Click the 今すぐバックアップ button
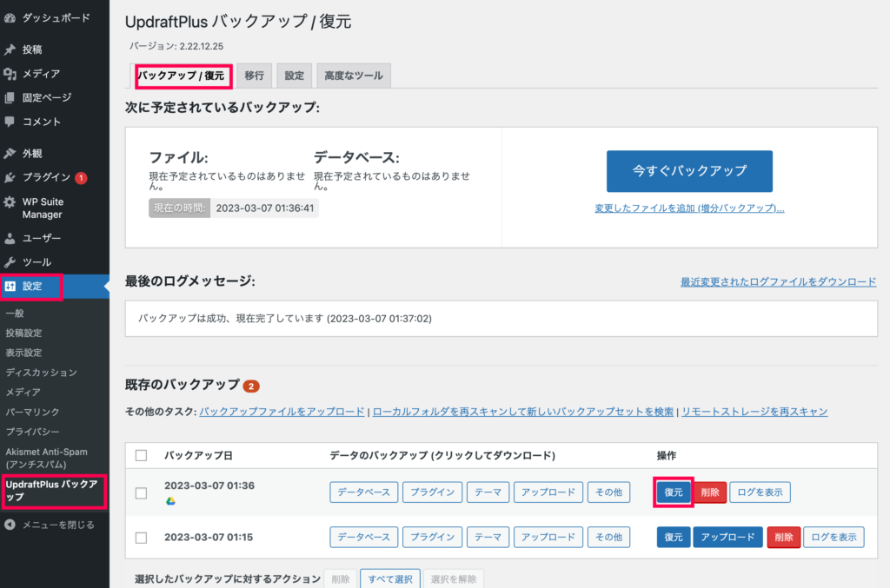Image resolution: width=890 pixels, height=588 pixels. (689, 171)
